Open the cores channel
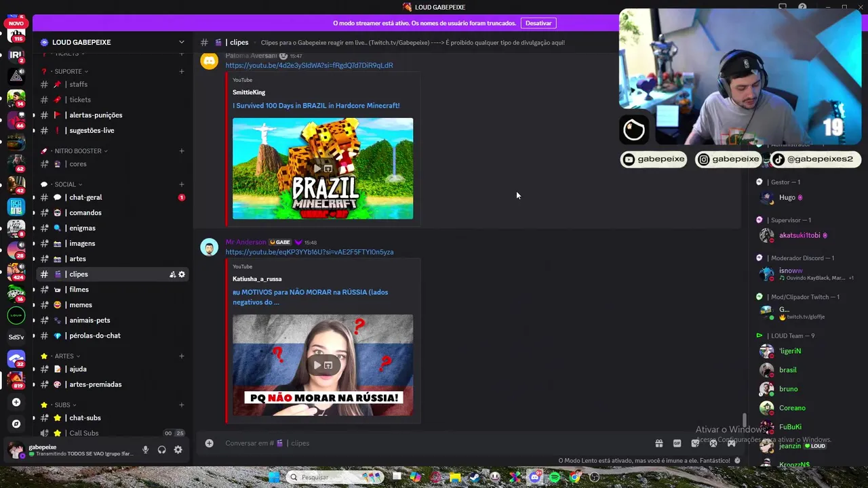Screen dimensions: 868x488 [113, 164]
